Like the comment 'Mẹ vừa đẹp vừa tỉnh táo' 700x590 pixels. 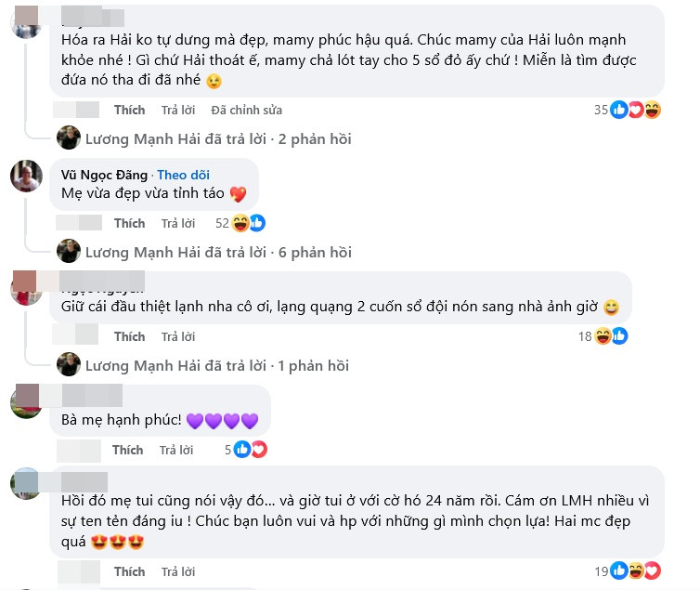click(129, 223)
